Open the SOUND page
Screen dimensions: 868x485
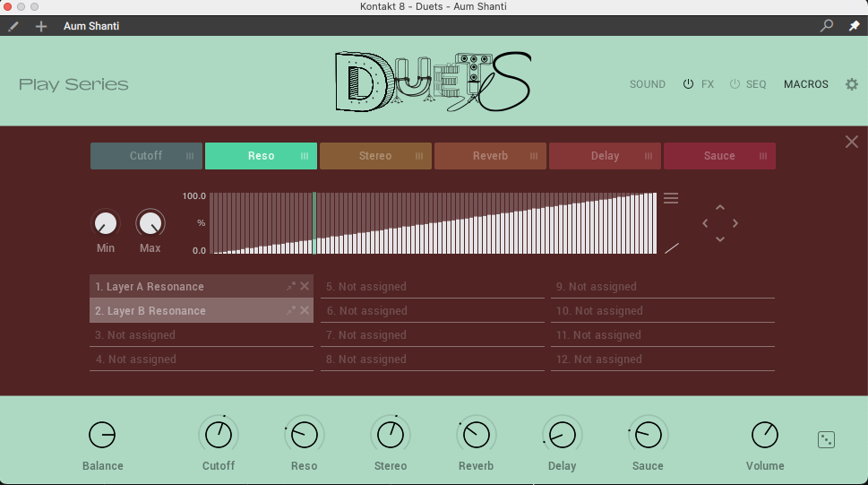[x=647, y=84]
